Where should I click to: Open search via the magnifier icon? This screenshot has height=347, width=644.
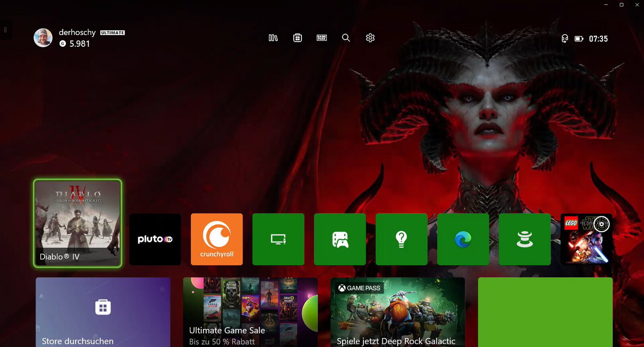(x=346, y=38)
